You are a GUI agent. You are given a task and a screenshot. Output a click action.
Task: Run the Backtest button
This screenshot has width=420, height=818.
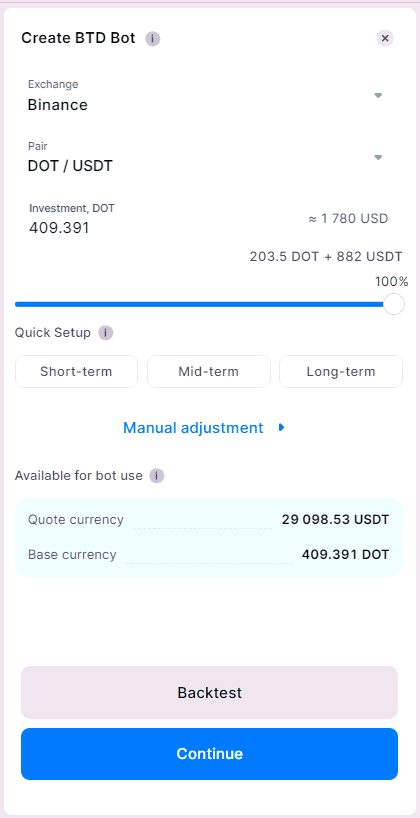point(209,692)
